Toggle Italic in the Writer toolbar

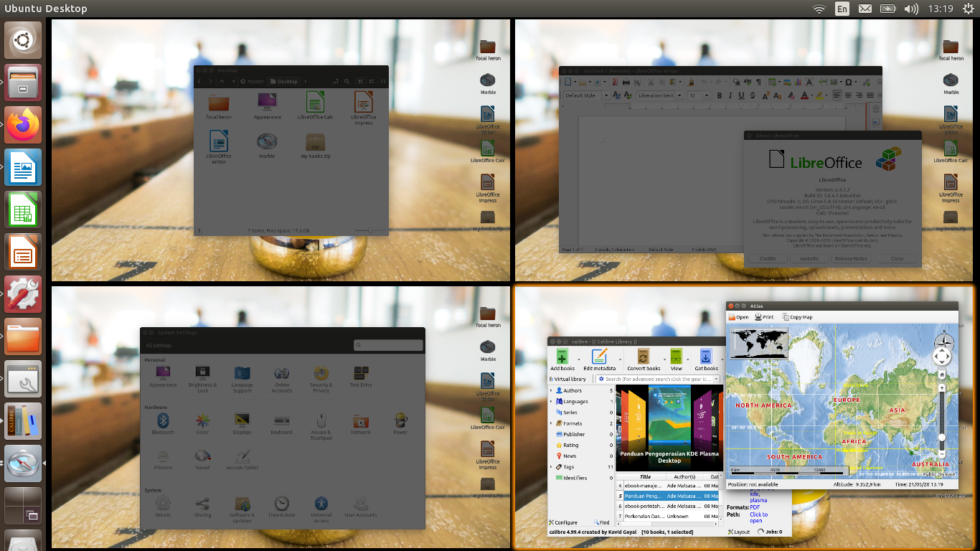(731, 95)
